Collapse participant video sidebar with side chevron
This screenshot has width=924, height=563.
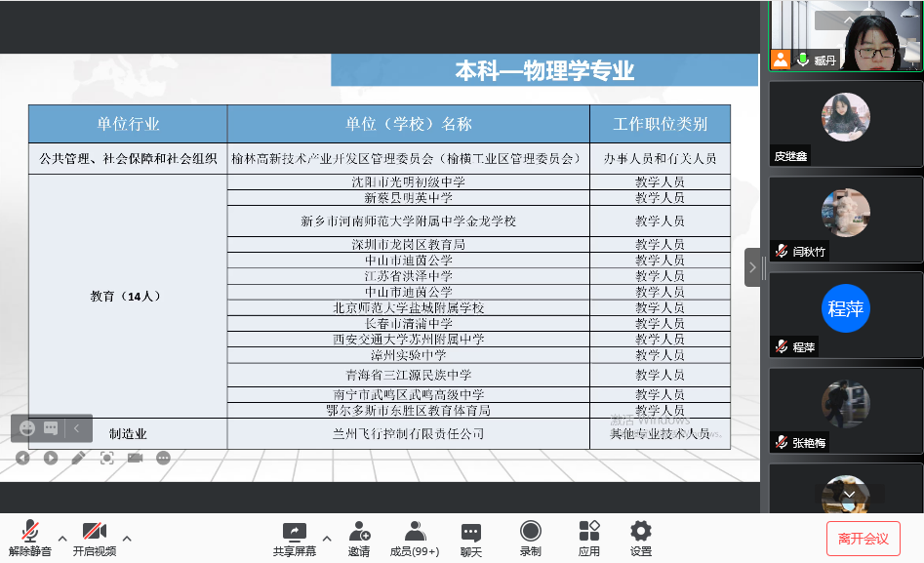752,267
